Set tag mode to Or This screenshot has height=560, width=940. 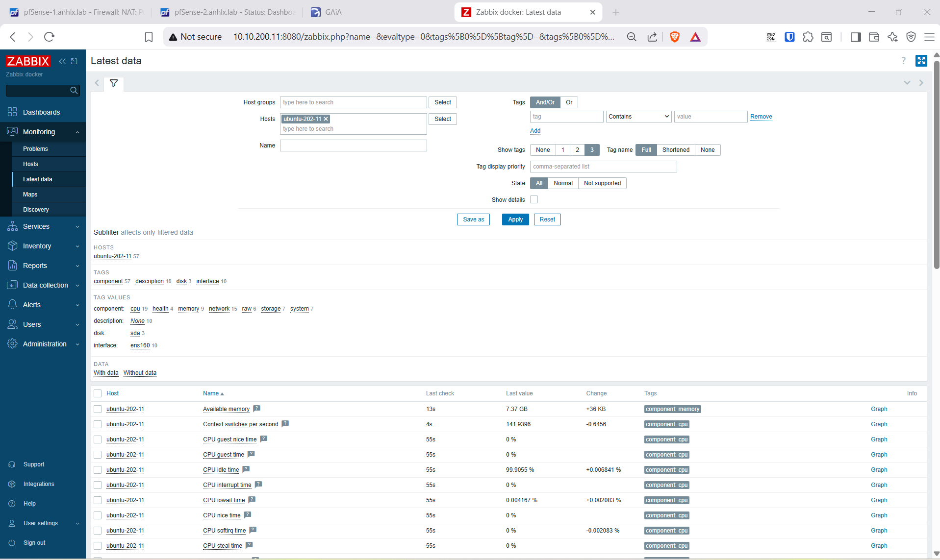pos(569,102)
